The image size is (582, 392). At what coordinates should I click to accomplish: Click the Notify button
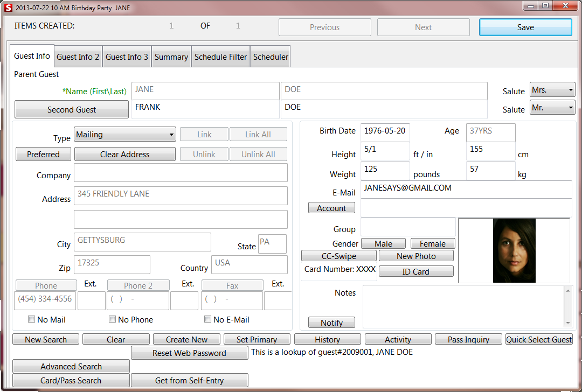point(331,323)
